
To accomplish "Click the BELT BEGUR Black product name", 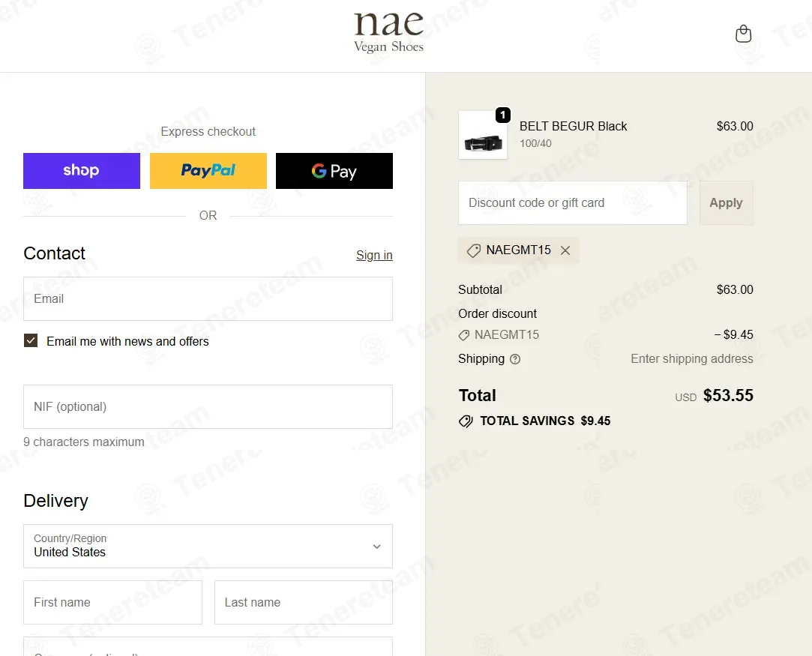I will pyautogui.click(x=574, y=127).
